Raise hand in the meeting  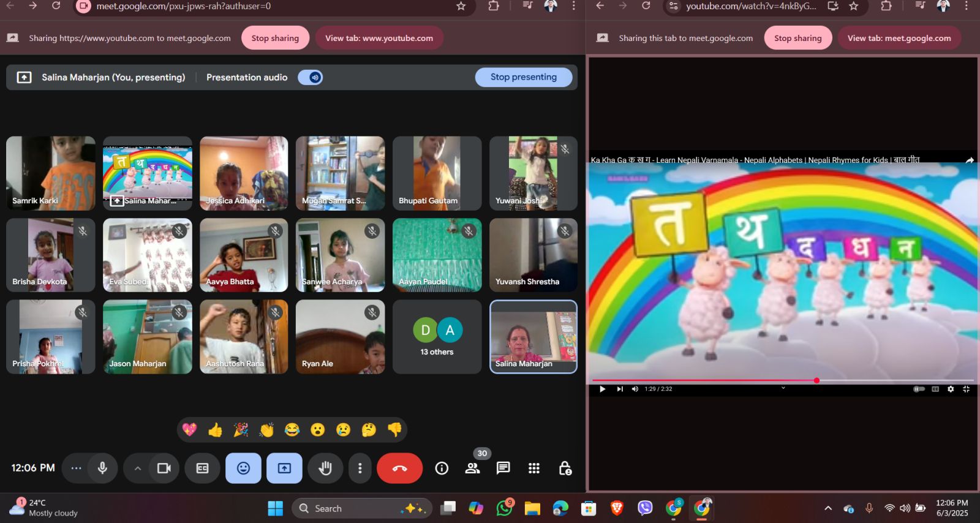(x=325, y=468)
